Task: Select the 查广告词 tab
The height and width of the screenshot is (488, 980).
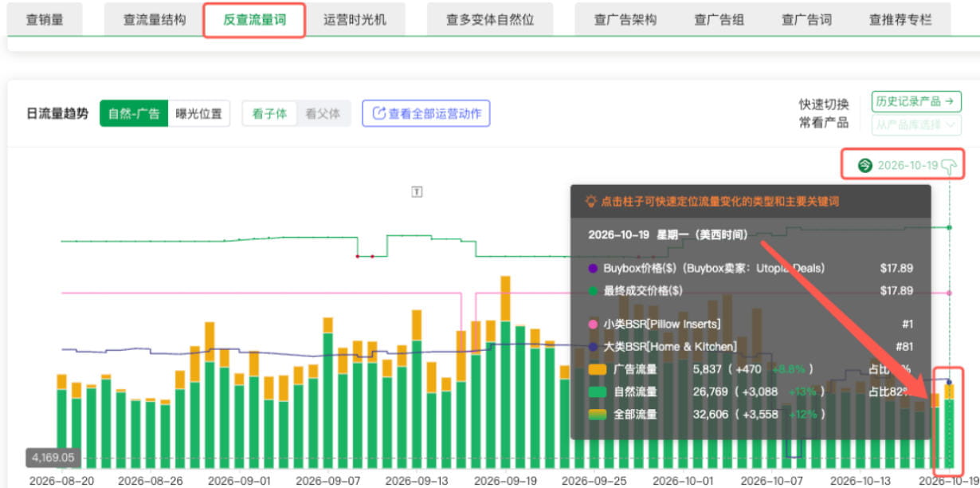Action: coord(806,20)
